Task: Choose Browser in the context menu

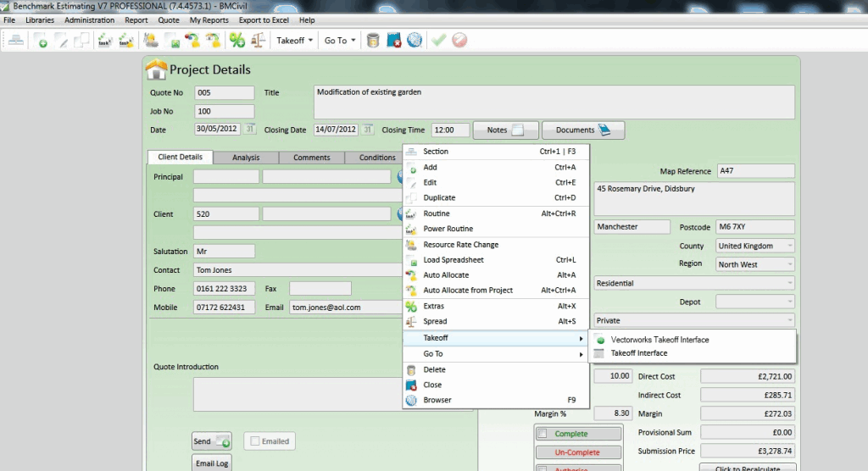Action: click(x=495, y=400)
